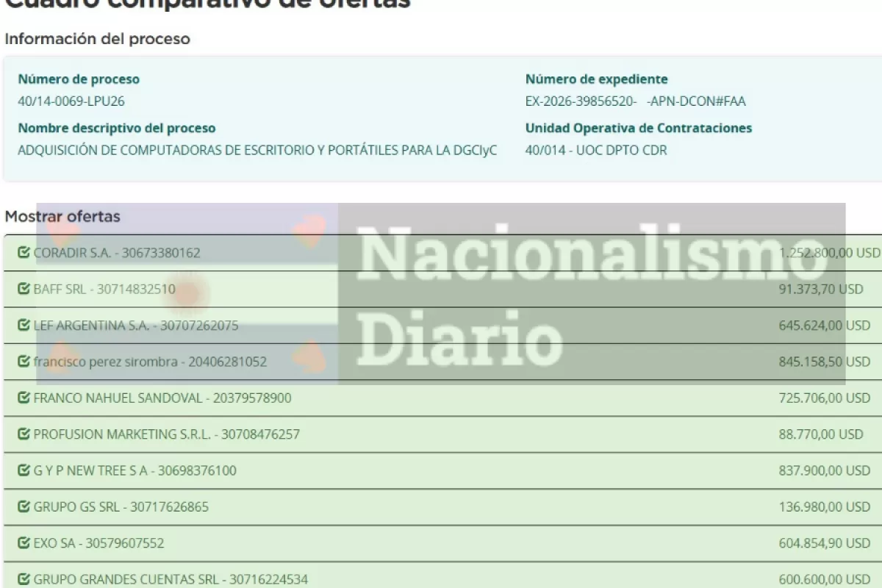
Task: Click the CORADIR S.A. - 30673380162 offer name
Action: coord(117,253)
